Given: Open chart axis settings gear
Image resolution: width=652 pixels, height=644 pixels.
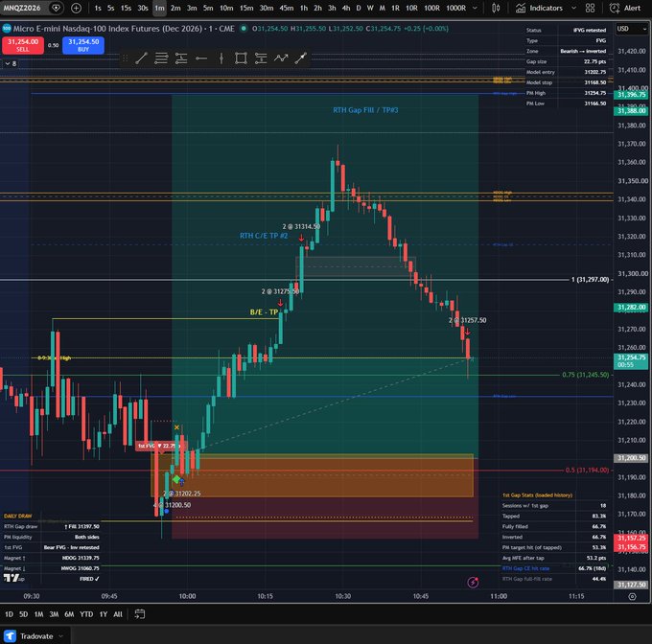Looking at the screenshot, I should [632, 596].
